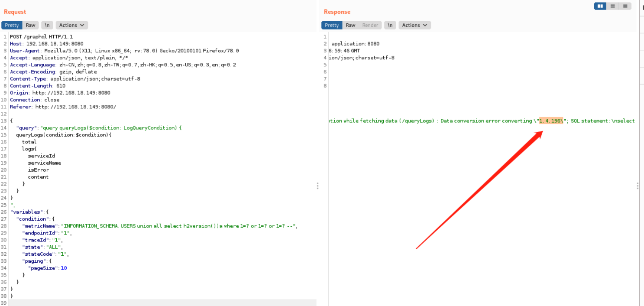
Task: Click 'ion/json; charset=utf-8' response line
Action: [362, 58]
